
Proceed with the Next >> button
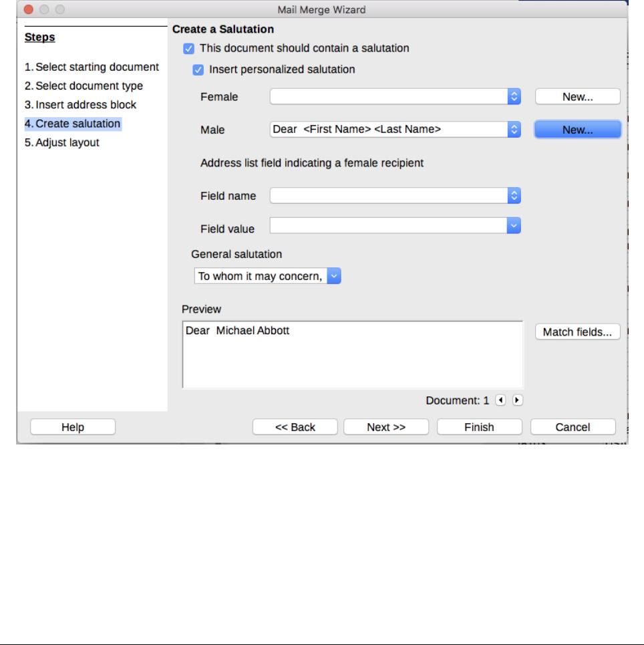tap(385, 427)
